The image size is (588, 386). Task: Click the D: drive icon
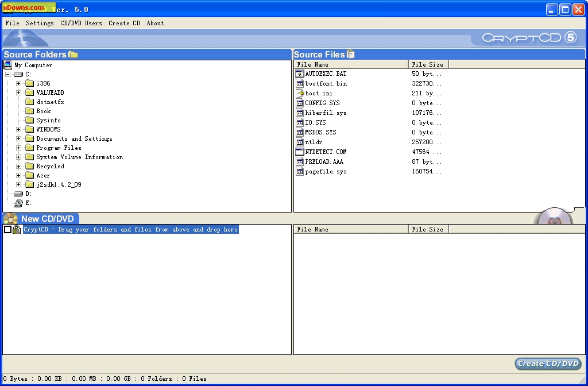pos(18,194)
